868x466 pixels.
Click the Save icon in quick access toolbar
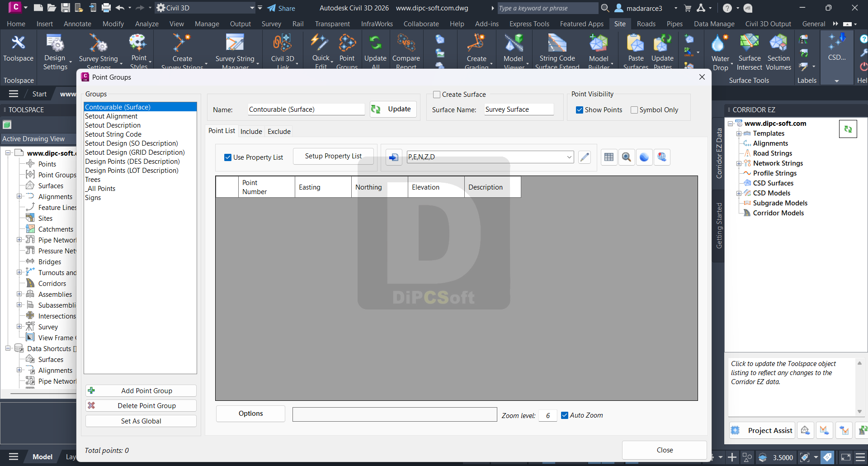click(x=66, y=8)
